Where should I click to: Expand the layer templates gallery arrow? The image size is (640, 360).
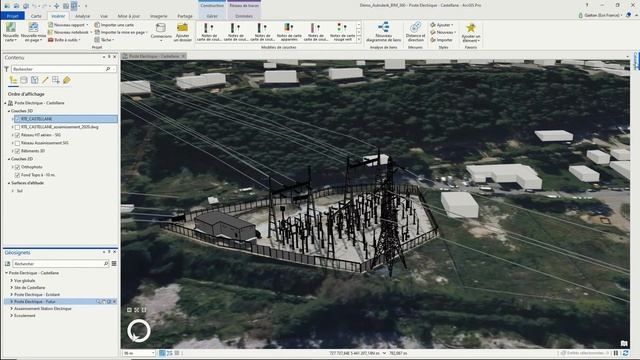point(359,40)
